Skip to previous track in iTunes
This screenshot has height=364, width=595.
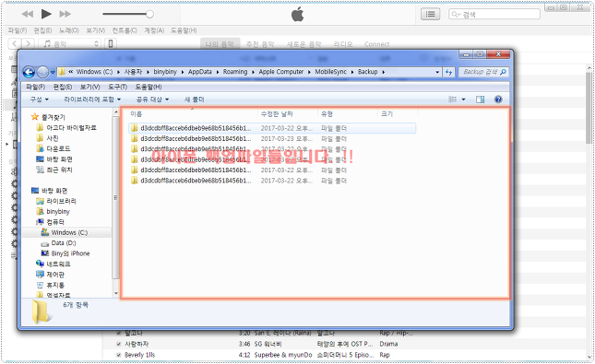(x=27, y=14)
